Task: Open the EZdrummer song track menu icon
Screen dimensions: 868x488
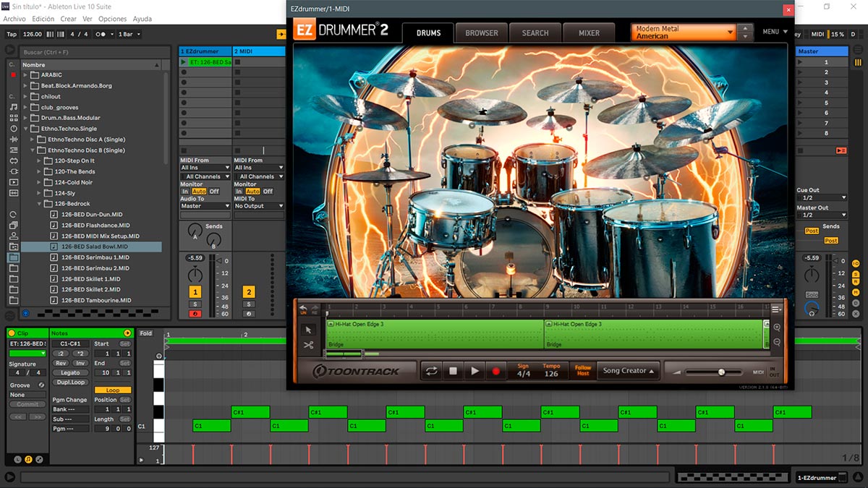Action: [x=776, y=309]
